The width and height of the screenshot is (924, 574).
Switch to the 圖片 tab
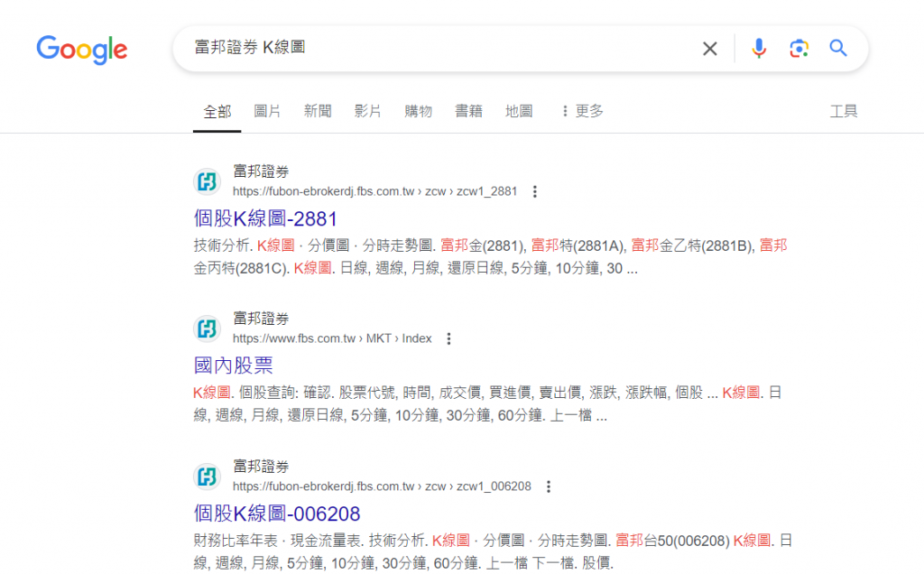(x=267, y=111)
